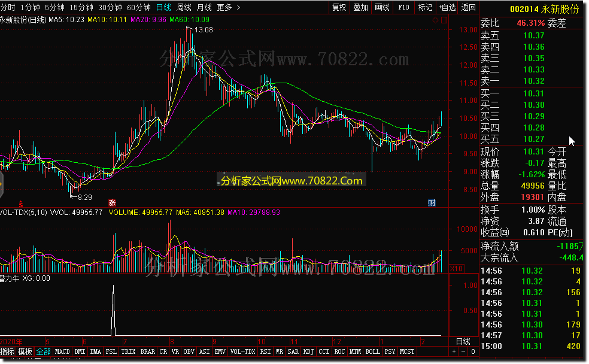This screenshot has width=589, height=364.
Task: Click the split-window square icon beside the diamond
Action: tap(444, 20)
